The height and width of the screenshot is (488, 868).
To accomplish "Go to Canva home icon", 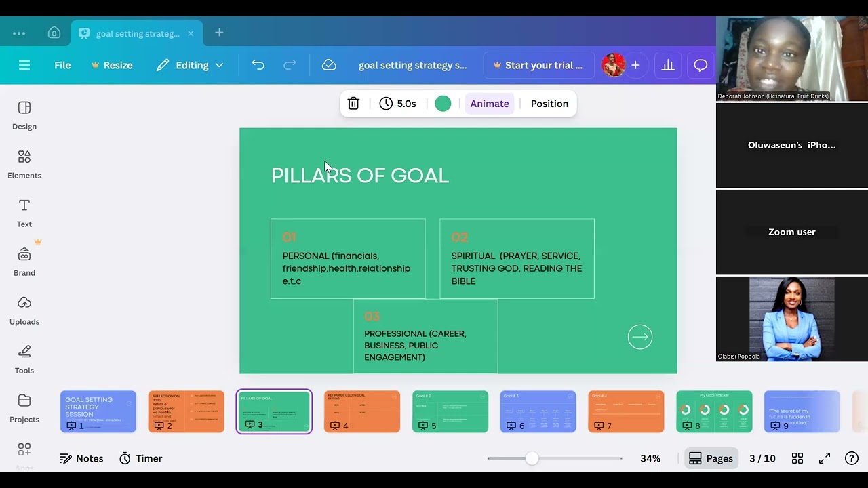I will tap(54, 33).
